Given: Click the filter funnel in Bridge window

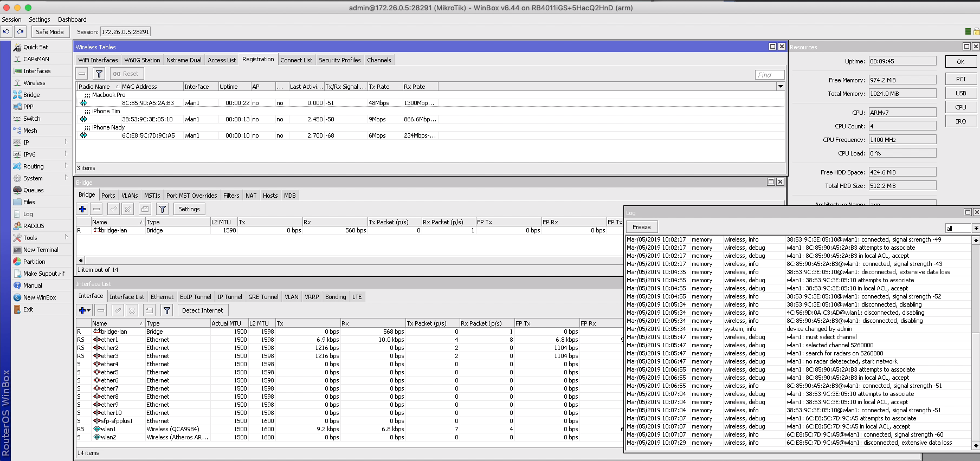Looking at the screenshot, I should click(162, 209).
